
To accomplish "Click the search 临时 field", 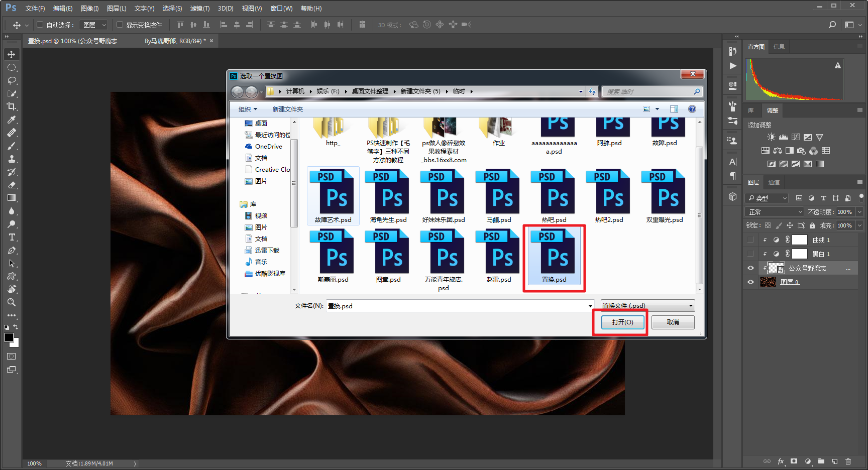I will point(652,91).
